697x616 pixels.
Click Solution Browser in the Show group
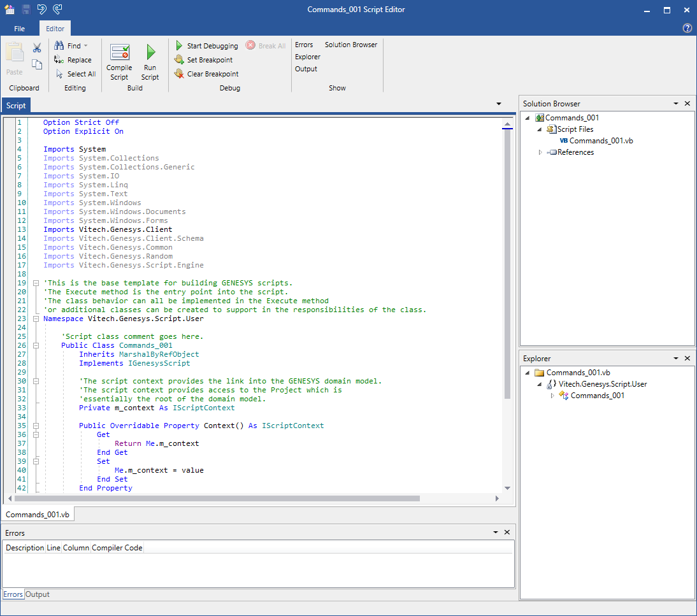350,45
